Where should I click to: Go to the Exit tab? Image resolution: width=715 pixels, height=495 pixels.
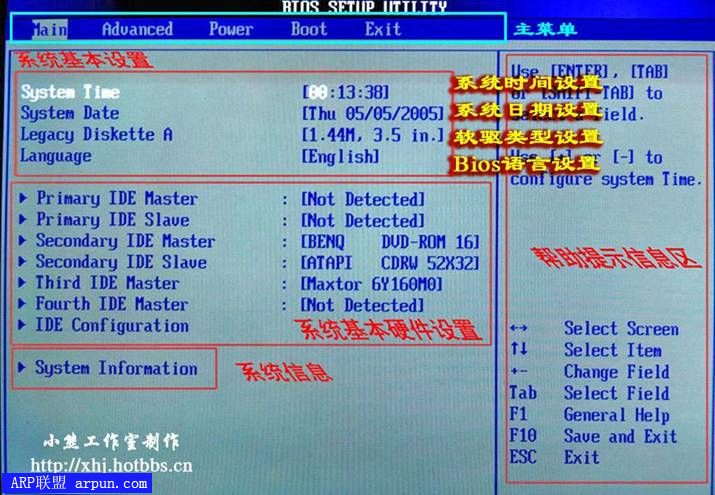[383, 30]
